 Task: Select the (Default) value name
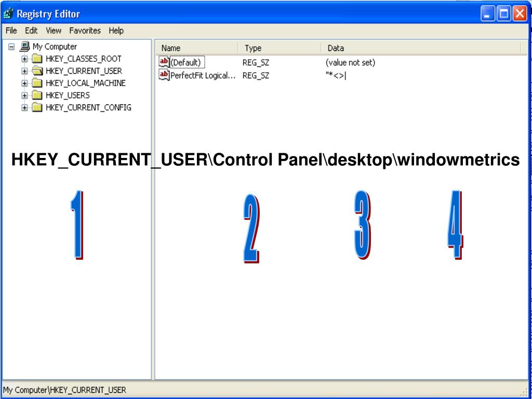[x=185, y=62]
